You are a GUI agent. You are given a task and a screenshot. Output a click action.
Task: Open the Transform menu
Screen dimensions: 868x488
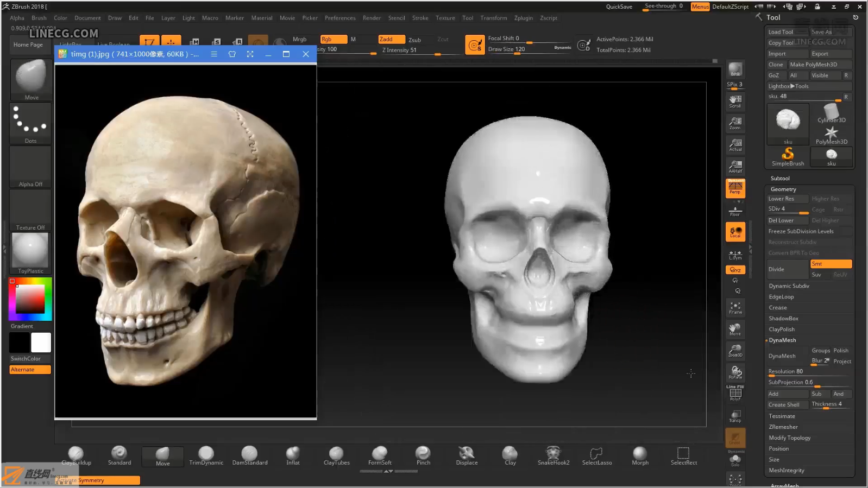[493, 18]
